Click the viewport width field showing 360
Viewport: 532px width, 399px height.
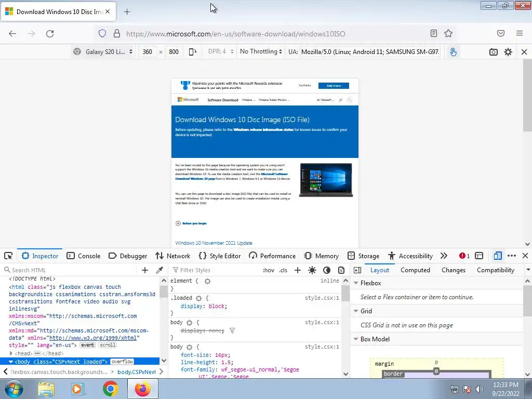[x=147, y=52]
